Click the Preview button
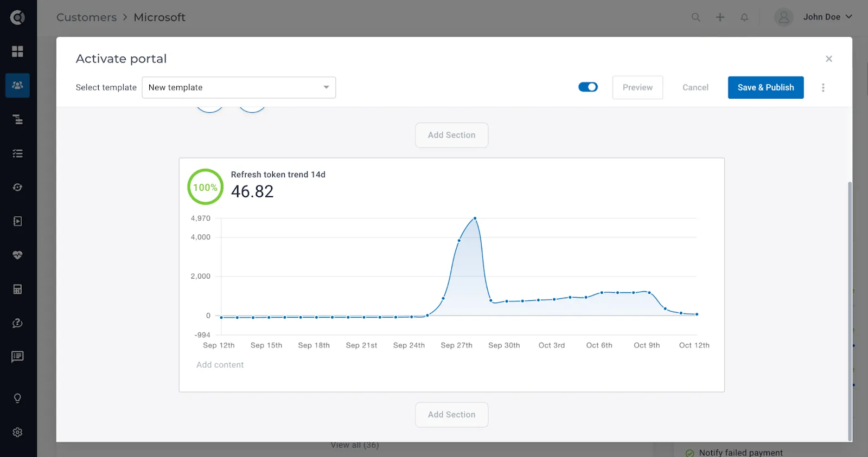 (x=637, y=87)
